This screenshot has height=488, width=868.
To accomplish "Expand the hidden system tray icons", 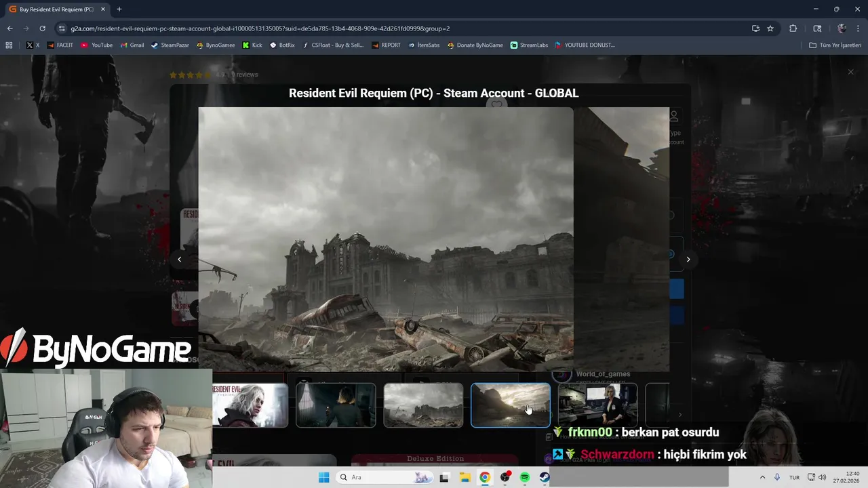I will (x=762, y=477).
